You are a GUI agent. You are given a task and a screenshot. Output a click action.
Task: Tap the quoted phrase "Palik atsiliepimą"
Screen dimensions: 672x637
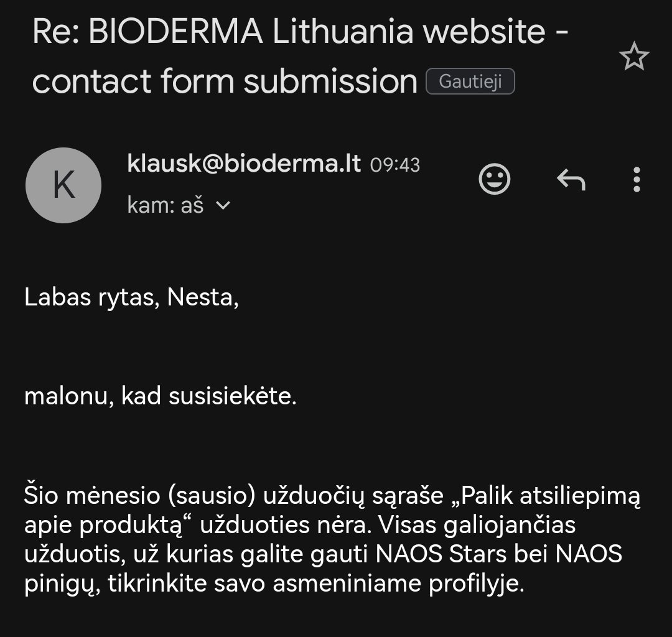[x=550, y=496]
